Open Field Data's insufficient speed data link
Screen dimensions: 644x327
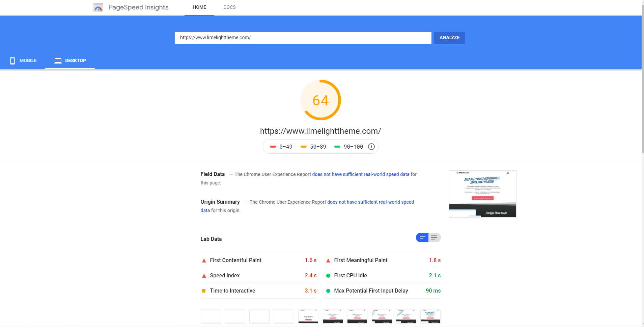coord(361,174)
